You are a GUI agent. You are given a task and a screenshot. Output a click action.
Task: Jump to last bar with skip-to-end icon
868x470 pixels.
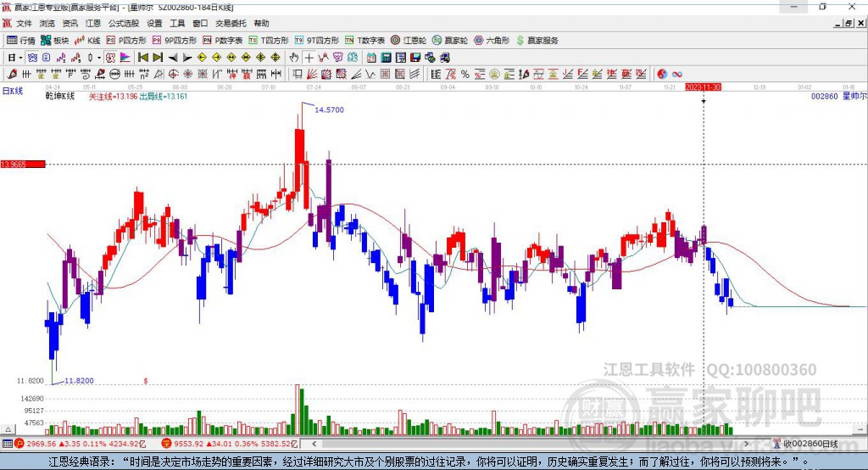tap(158, 57)
